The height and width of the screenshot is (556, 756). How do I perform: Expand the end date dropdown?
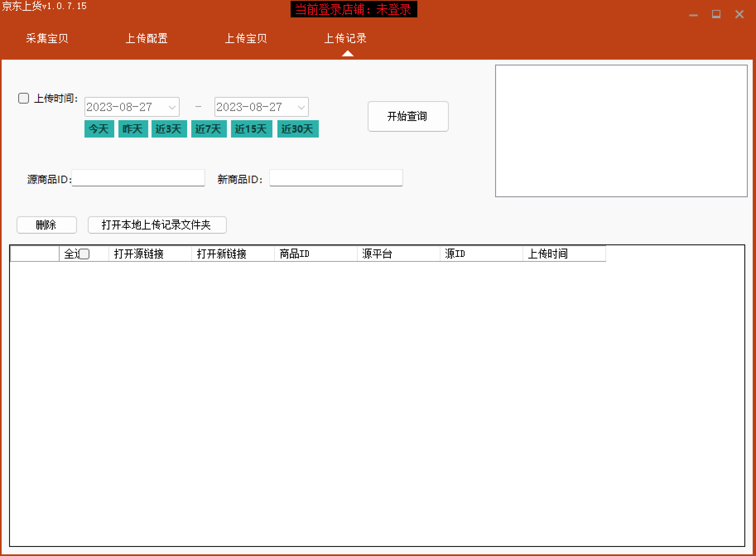301,107
